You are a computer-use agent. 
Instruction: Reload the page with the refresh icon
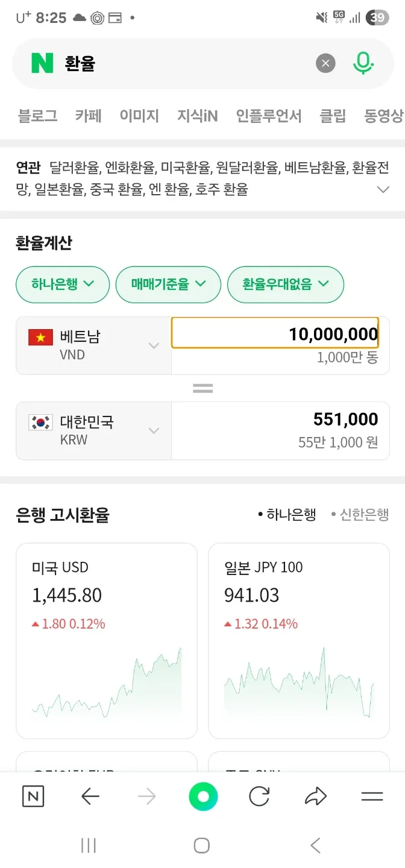coord(259,797)
